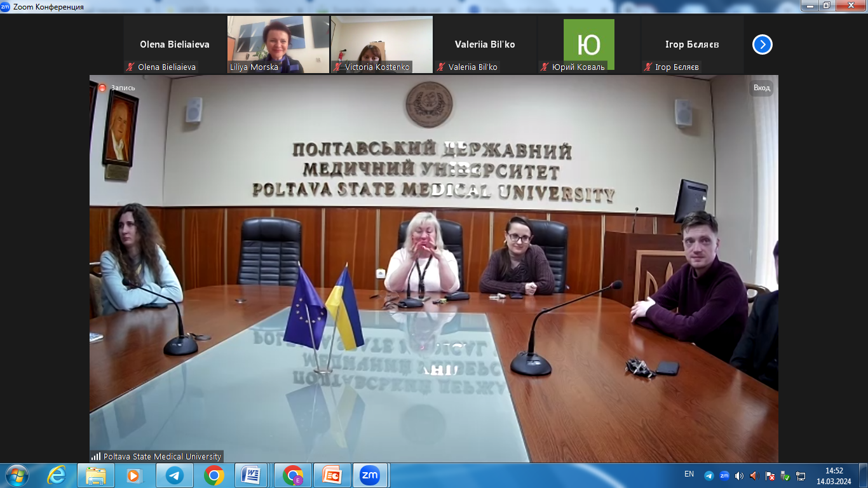Click the 'Вход' button on video
Screen dimensions: 868x488
point(761,88)
